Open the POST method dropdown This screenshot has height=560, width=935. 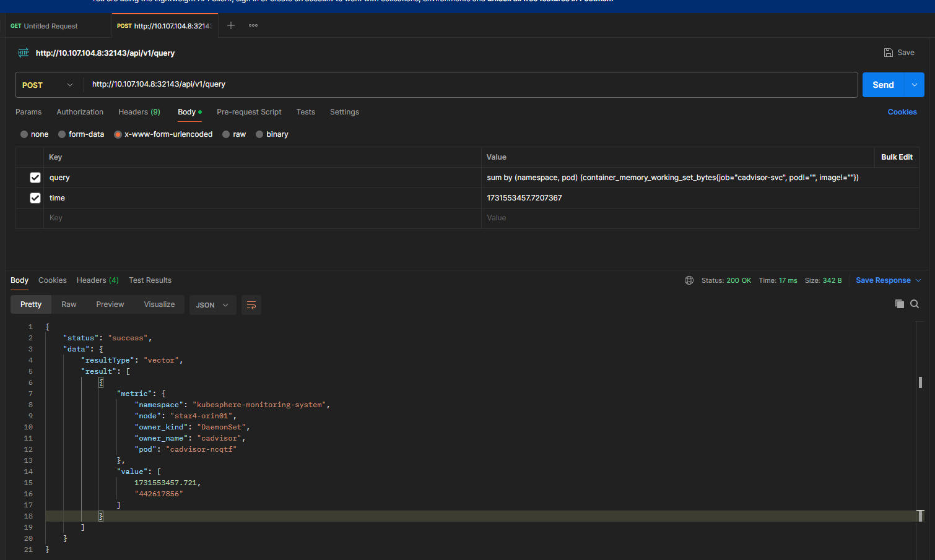click(x=48, y=85)
